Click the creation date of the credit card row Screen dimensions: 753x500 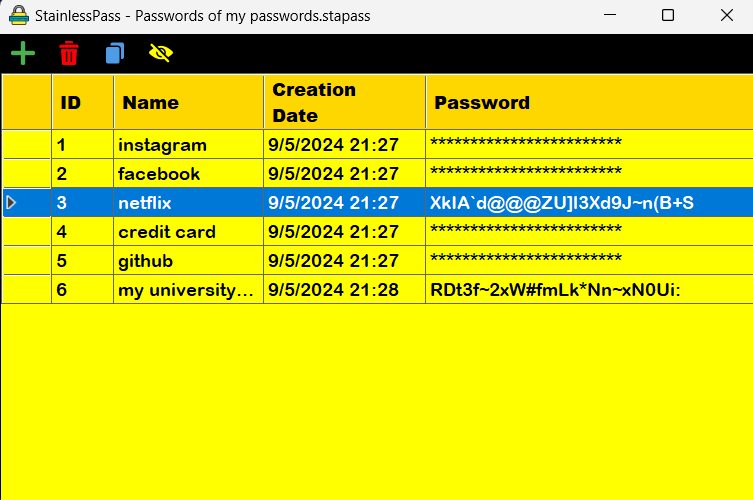pos(344,232)
